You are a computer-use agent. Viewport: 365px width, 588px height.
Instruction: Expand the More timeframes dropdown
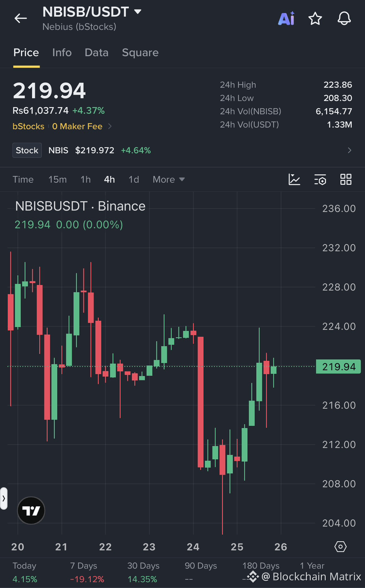coord(169,180)
